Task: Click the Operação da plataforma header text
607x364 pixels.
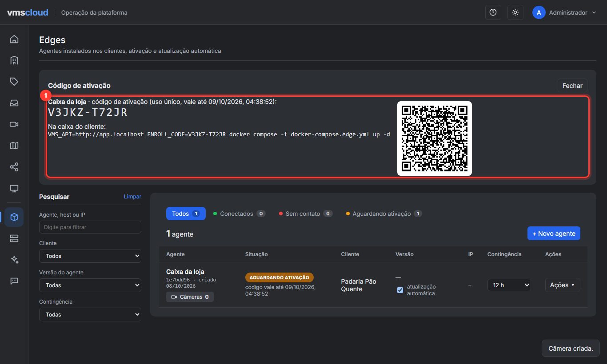Action: tap(94, 12)
